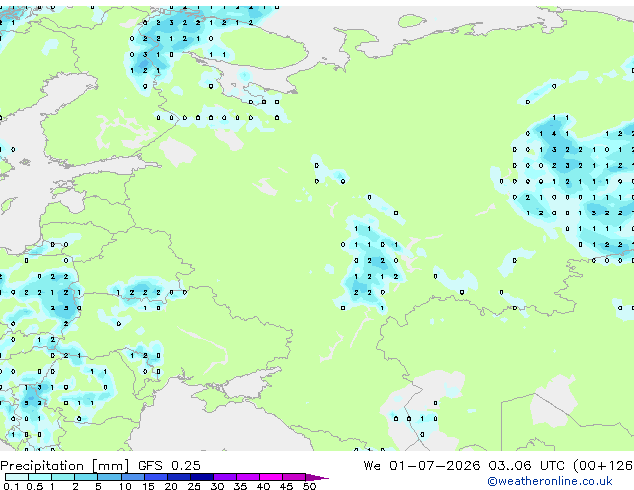This screenshot has height=490, width=634.
Task: Pick the 15–20 mm legend color swatch
Action: (155, 477)
